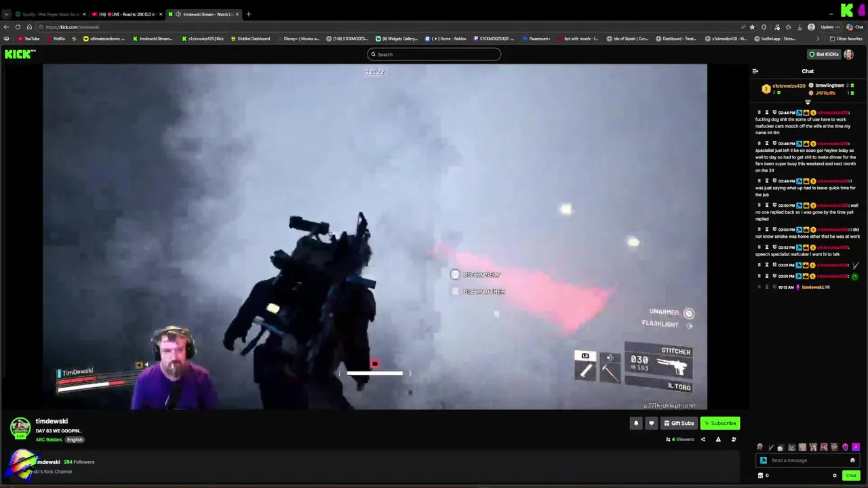Screen dimensions: 868x488
Task: Delete icon on the 02:44 PM chat message
Action: 759,113
